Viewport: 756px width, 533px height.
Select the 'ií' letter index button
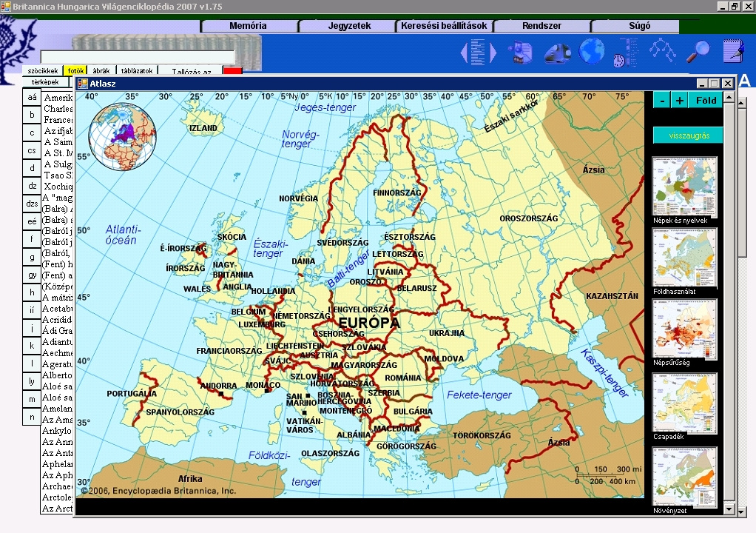[x=32, y=310]
